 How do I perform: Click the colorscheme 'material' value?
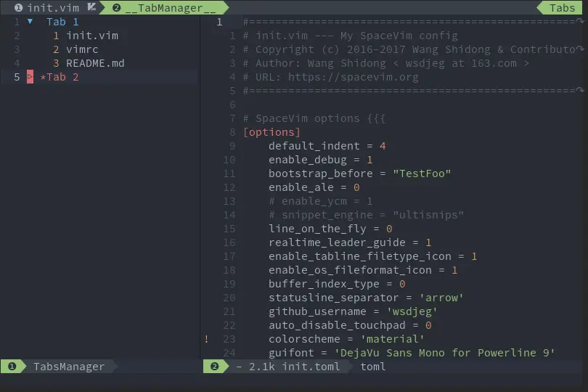point(392,339)
